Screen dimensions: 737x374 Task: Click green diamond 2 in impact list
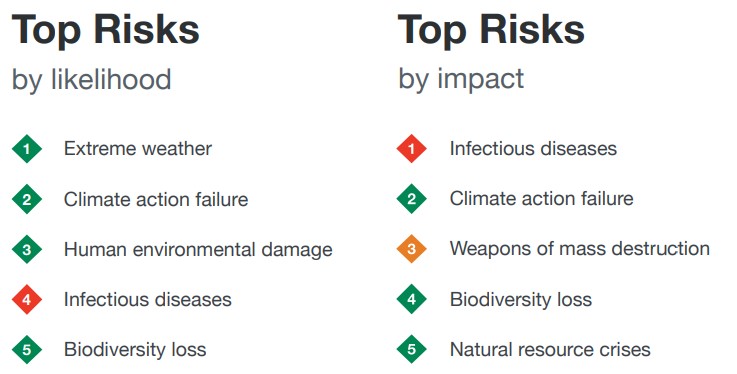(x=412, y=199)
